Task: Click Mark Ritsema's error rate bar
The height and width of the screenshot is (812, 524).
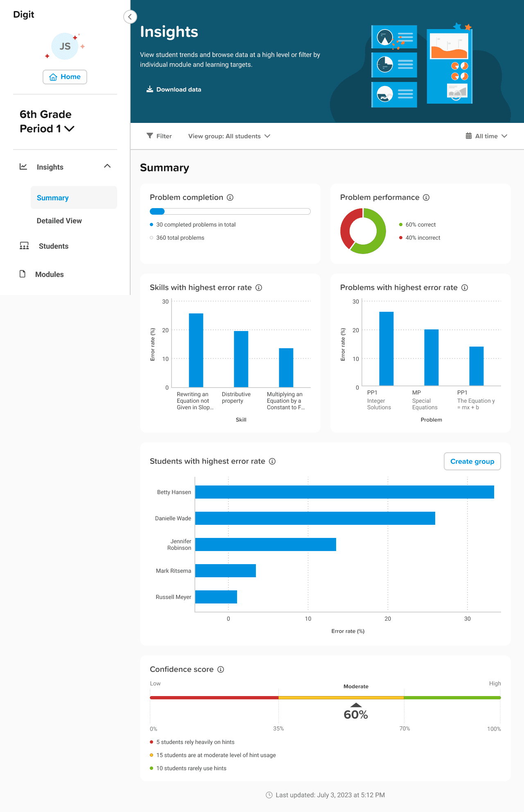Action: coord(226,571)
